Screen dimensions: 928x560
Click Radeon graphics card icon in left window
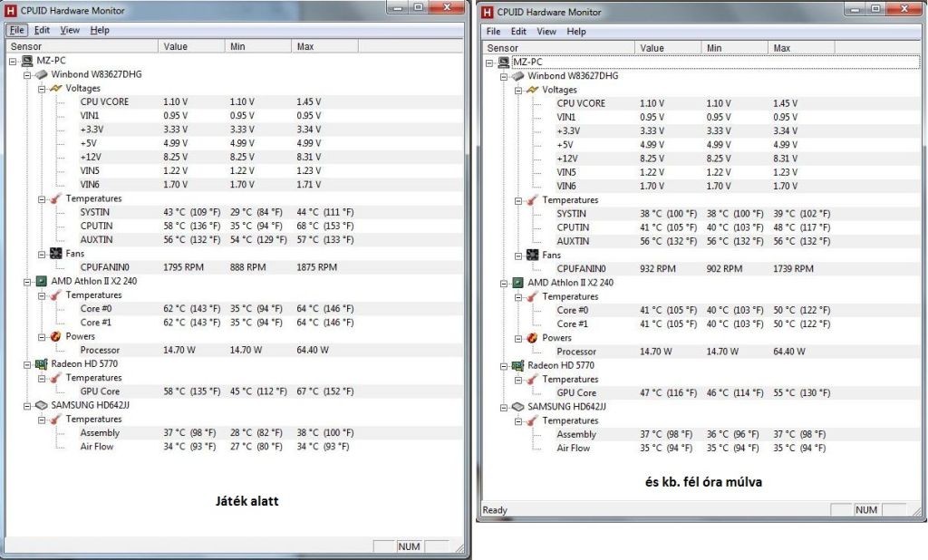[41, 364]
